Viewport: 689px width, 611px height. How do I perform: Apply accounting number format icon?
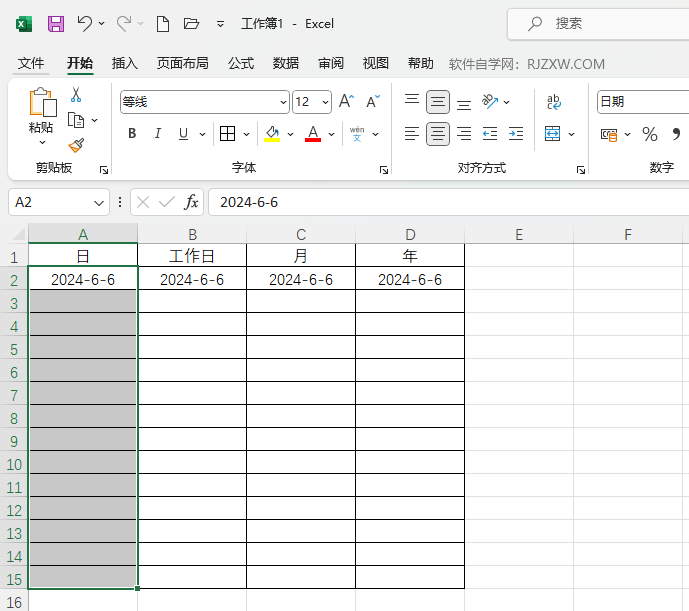coord(609,134)
